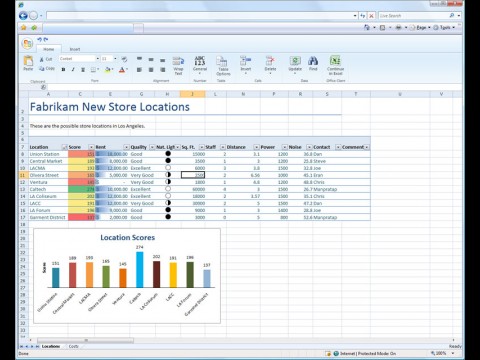Open the browser Tools menu
The height and width of the screenshot is (360, 480).
(x=445, y=28)
